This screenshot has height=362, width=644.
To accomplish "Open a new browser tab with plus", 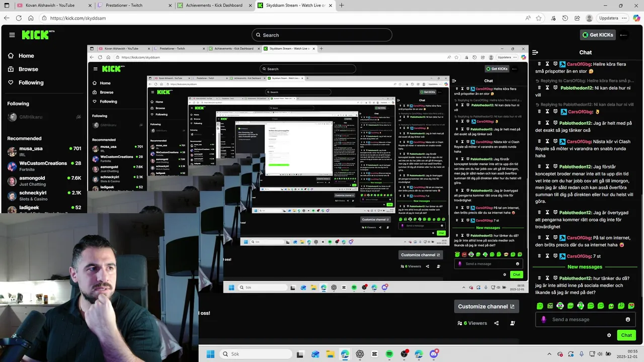I will coord(342,6).
